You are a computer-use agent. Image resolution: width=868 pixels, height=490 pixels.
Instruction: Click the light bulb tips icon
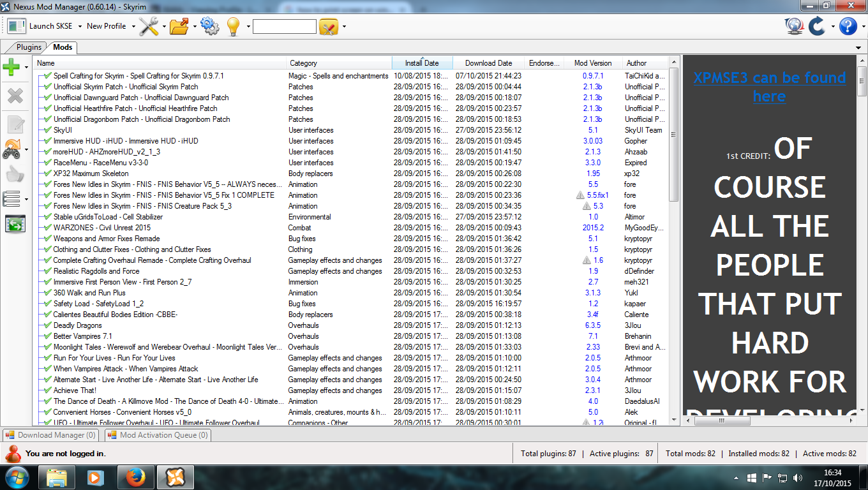234,26
